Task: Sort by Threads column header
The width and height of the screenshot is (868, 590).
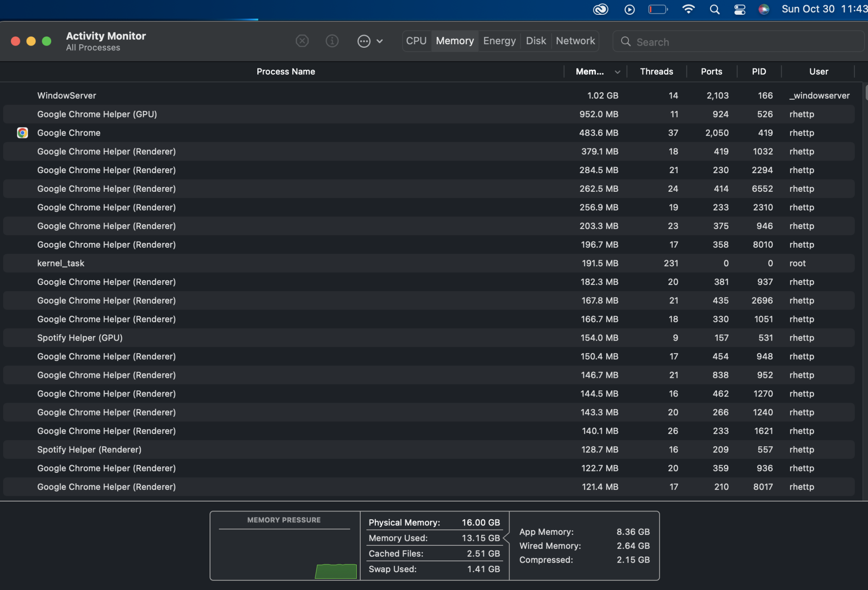Action: pyautogui.click(x=656, y=72)
